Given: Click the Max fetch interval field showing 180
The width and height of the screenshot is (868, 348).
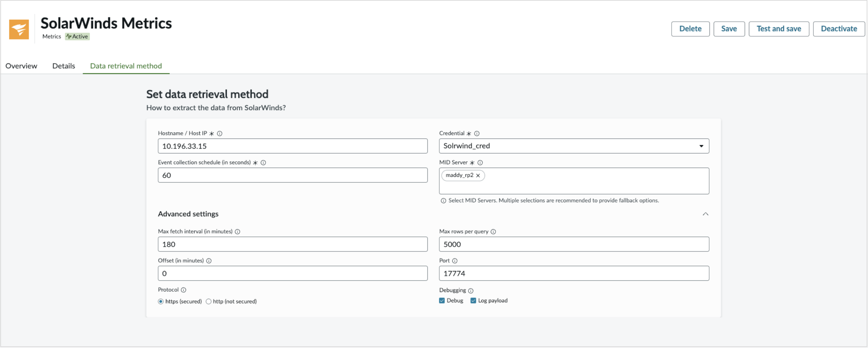Looking at the screenshot, I should coord(292,244).
